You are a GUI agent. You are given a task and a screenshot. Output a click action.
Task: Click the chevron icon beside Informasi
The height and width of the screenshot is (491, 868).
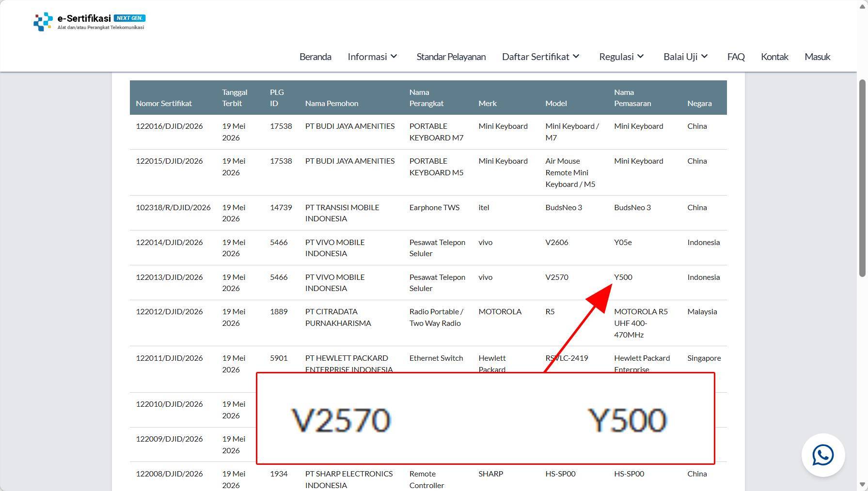click(394, 57)
